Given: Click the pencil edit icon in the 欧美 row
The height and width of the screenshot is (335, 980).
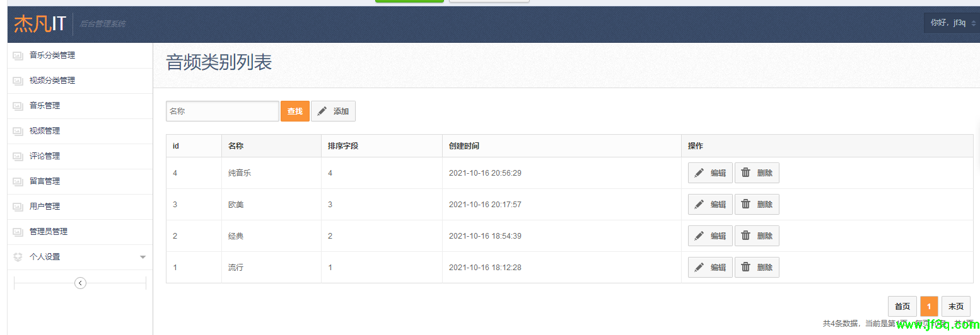Looking at the screenshot, I should click(x=699, y=204).
